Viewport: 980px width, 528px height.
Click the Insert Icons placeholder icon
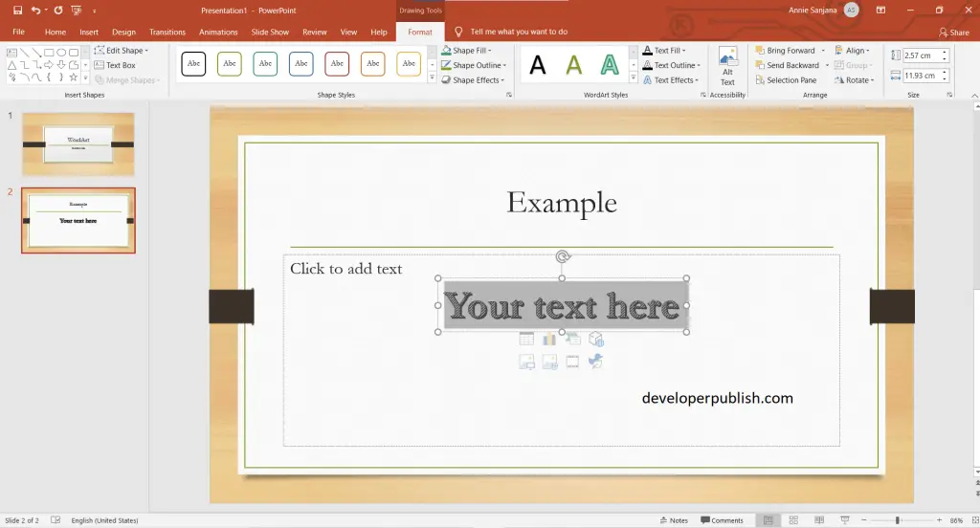pyautogui.click(x=595, y=362)
